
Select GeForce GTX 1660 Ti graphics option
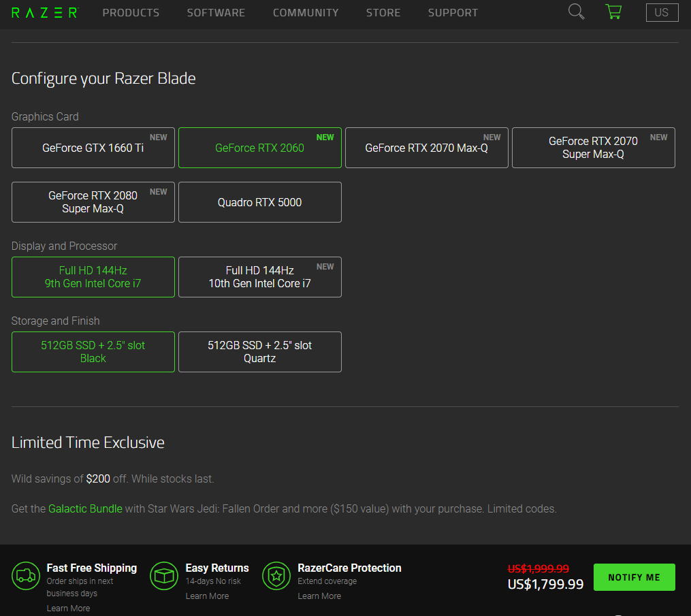93,148
